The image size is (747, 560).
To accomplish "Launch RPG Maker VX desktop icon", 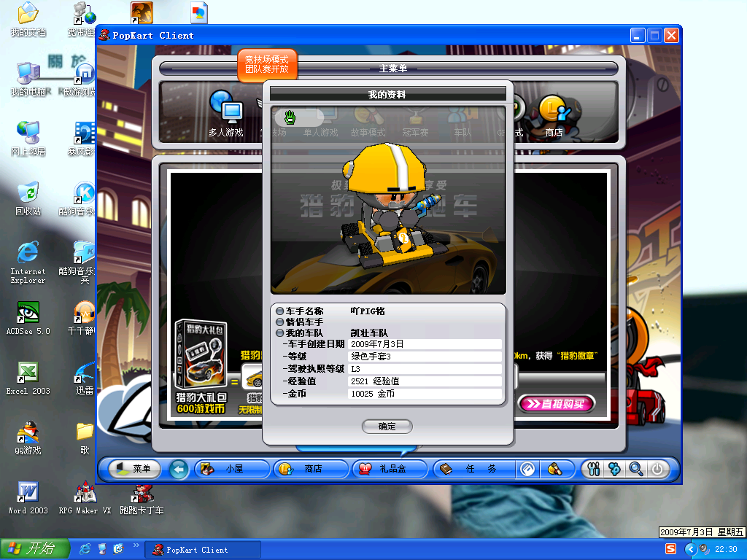I will 85,497.
